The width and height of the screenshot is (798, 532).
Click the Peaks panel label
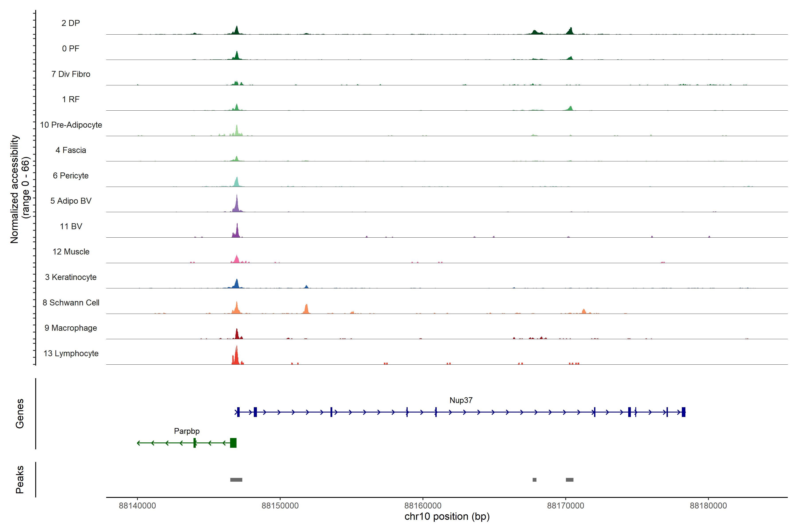(20, 479)
